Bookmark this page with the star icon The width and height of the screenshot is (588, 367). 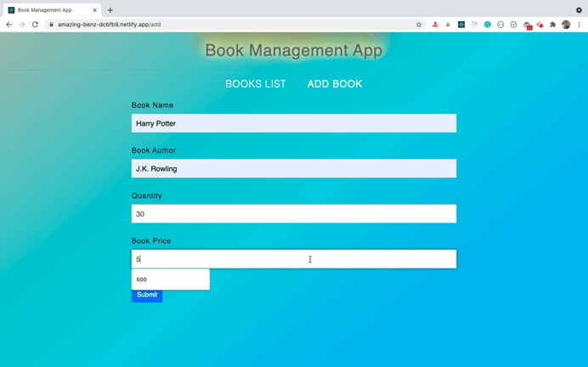[419, 25]
